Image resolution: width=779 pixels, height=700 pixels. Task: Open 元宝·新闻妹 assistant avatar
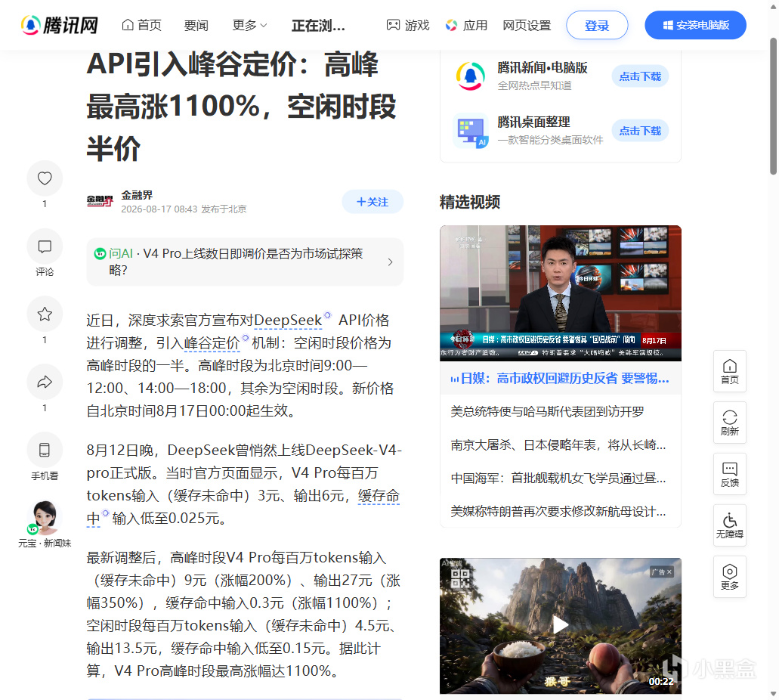(x=45, y=518)
